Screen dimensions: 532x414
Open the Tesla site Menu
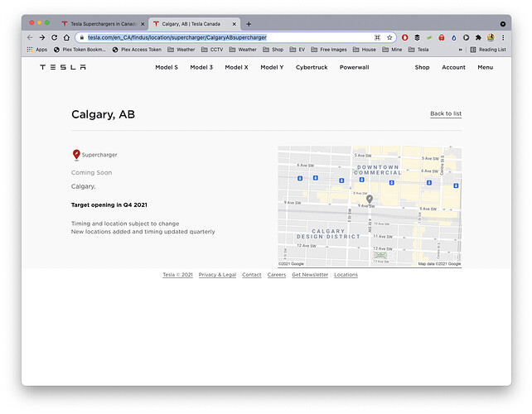485,67
